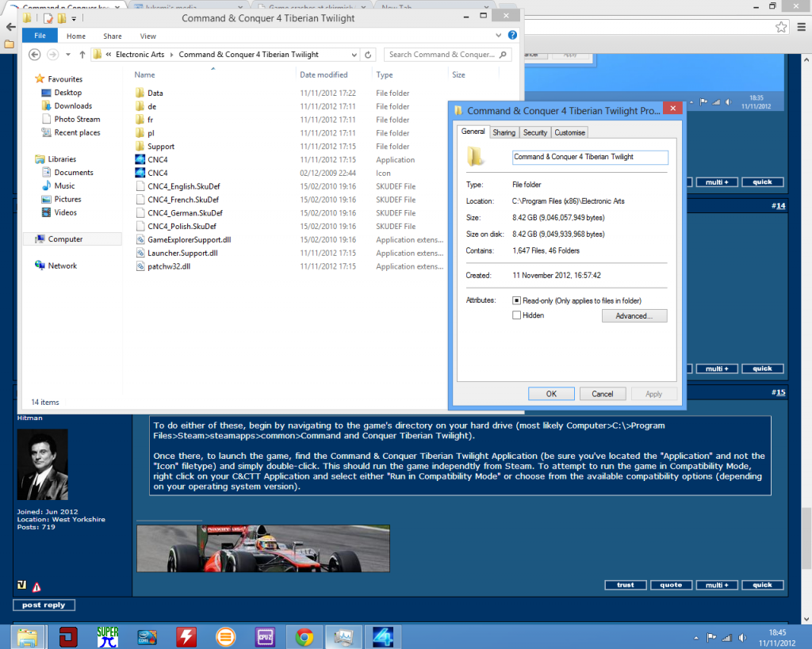The image size is (812, 649).
Task: Sort files by Type column header
Action: [385, 74]
